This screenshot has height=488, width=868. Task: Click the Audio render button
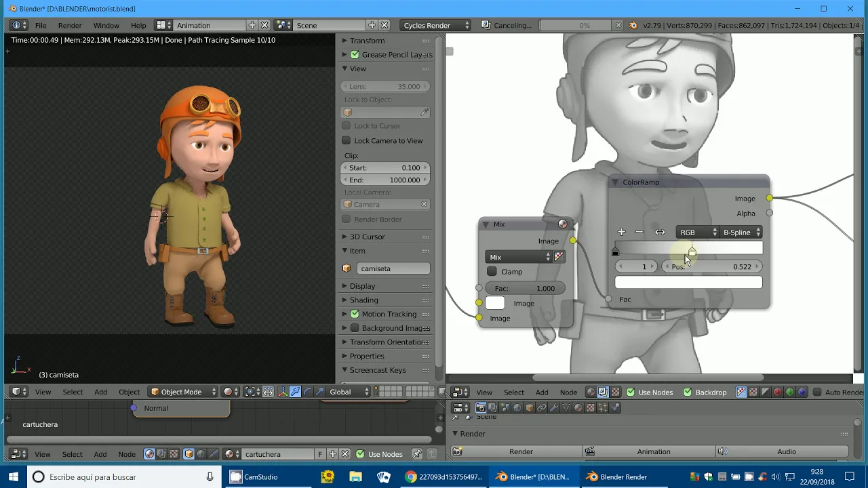click(782, 451)
